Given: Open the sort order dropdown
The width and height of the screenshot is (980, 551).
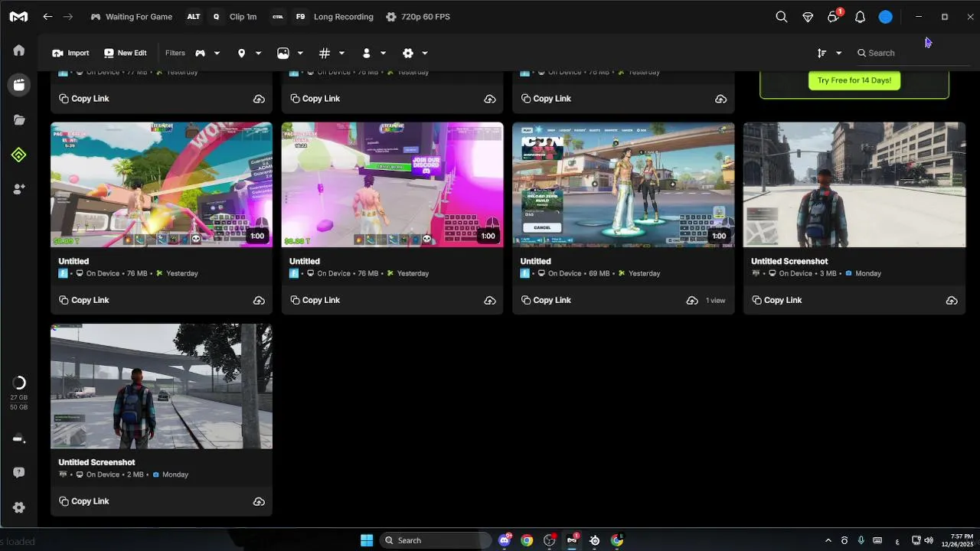Looking at the screenshot, I should (829, 53).
